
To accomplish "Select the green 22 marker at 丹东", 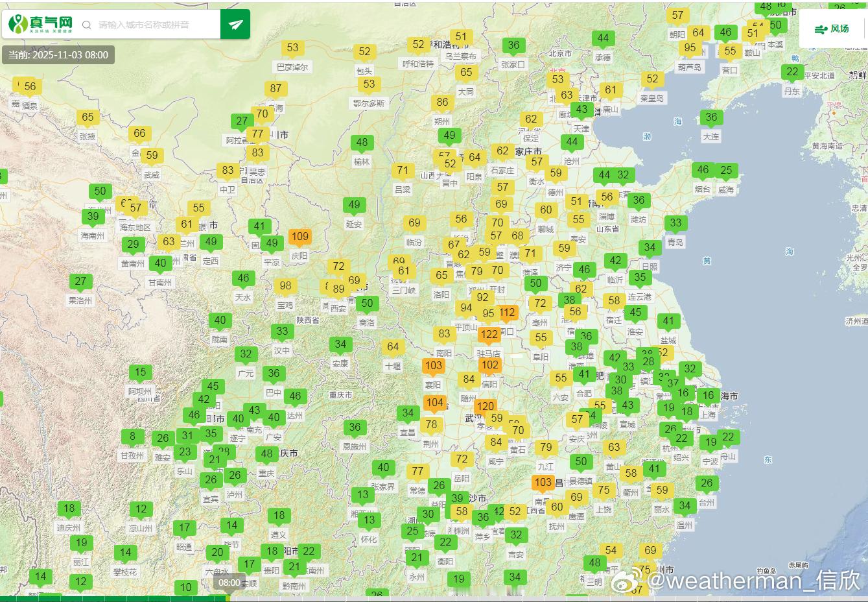I will click(x=792, y=72).
